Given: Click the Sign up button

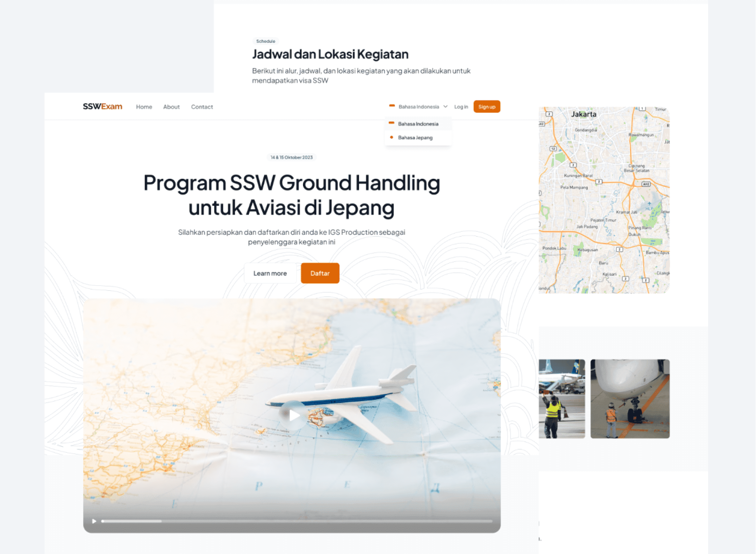Looking at the screenshot, I should point(487,107).
